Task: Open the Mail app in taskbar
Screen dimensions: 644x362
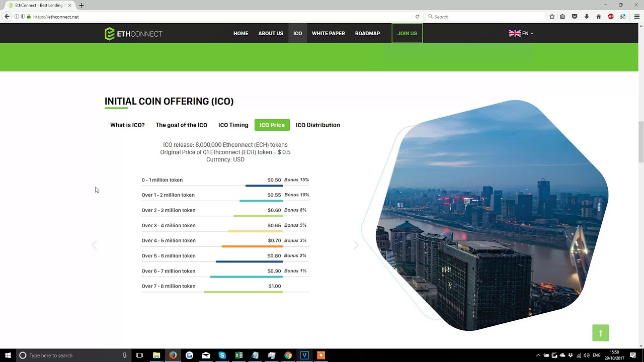Action: (206, 355)
